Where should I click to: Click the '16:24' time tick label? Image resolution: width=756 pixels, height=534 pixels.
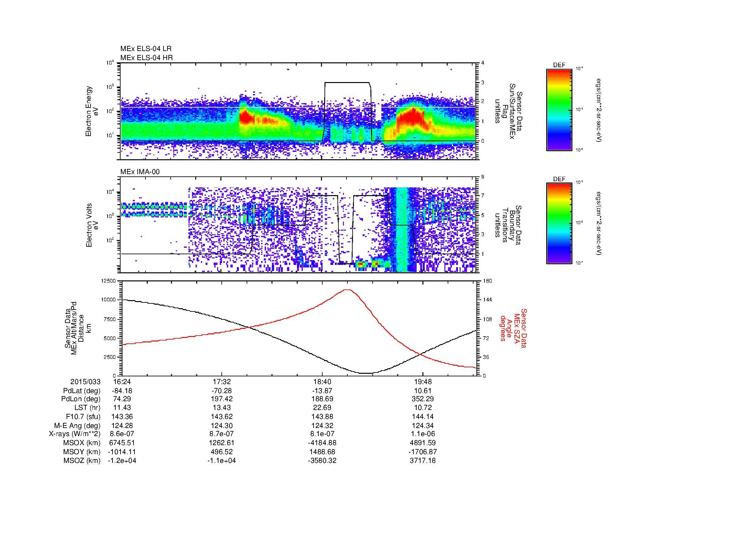click(x=122, y=382)
